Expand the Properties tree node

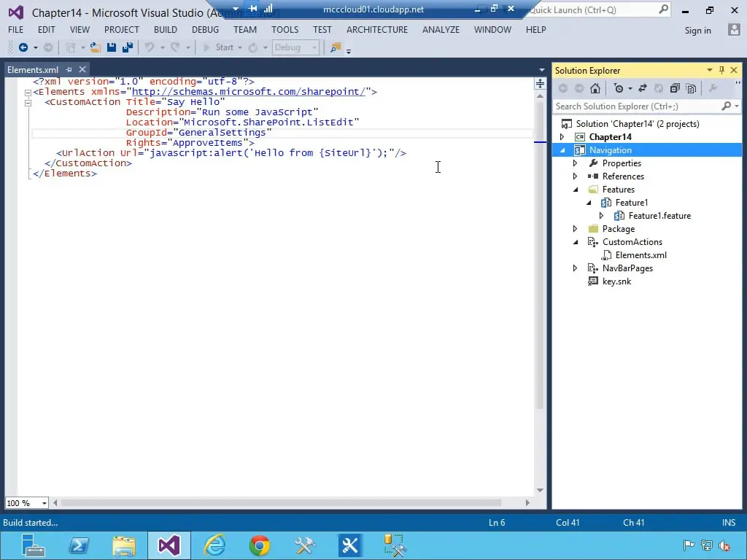pyautogui.click(x=575, y=163)
